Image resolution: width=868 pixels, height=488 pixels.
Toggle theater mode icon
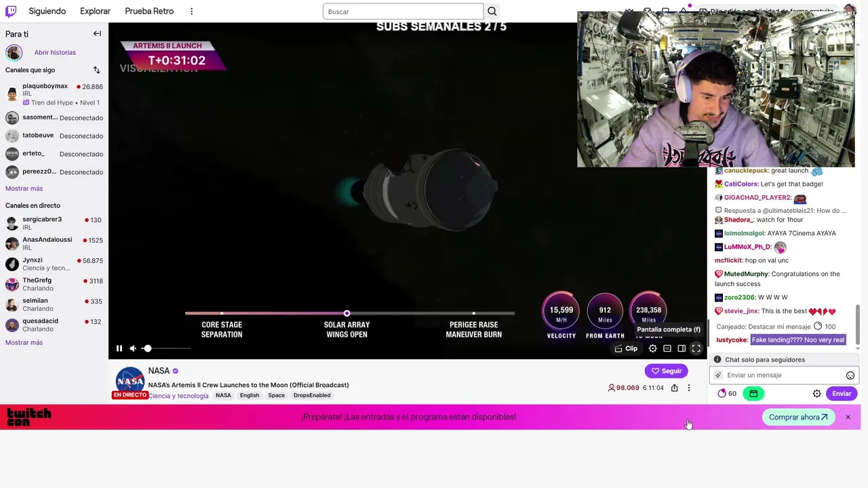pos(682,348)
